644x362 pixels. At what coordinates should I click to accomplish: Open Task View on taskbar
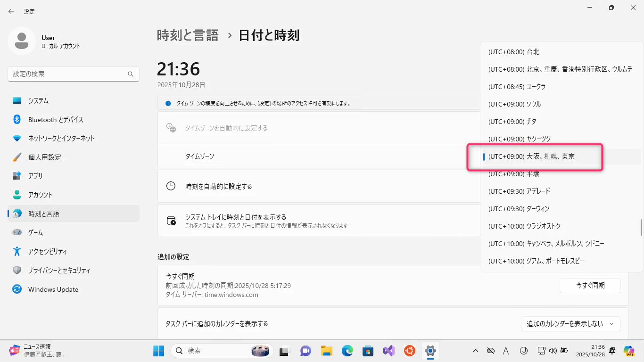[284, 351]
